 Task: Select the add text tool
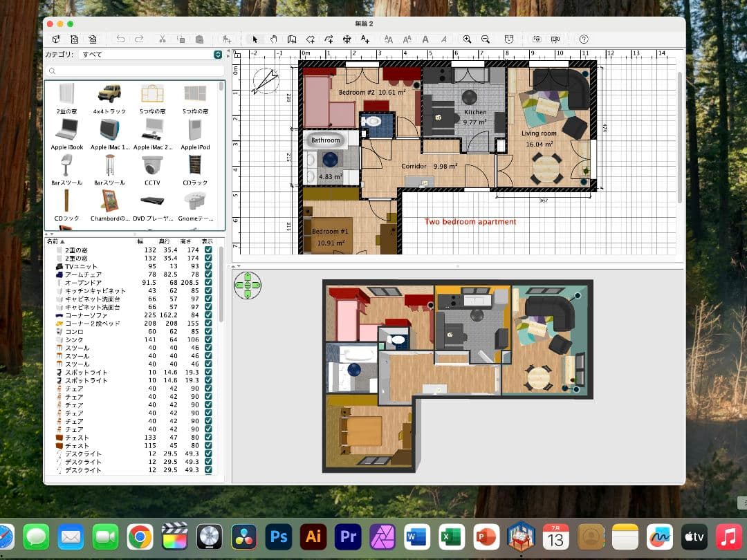tap(367, 39)
